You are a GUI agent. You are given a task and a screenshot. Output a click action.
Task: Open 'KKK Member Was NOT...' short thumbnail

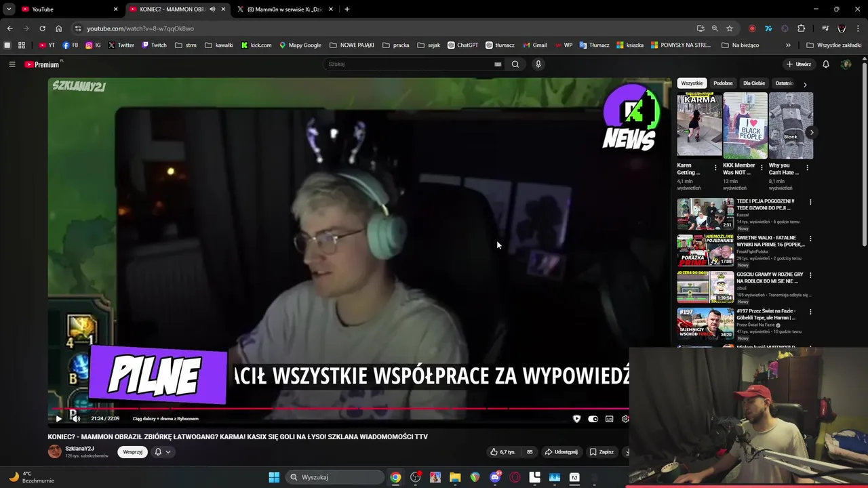pos(745,125)
